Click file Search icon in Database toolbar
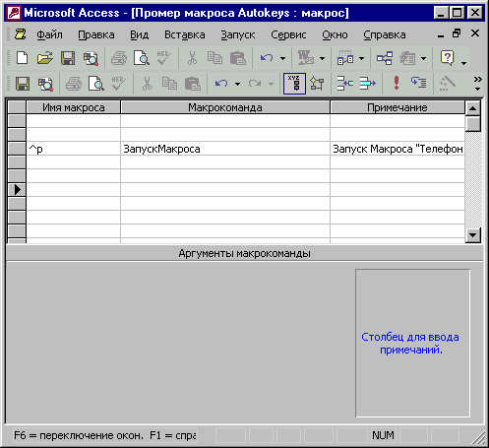Screen dimensions: 489x448 pos(91,58)
